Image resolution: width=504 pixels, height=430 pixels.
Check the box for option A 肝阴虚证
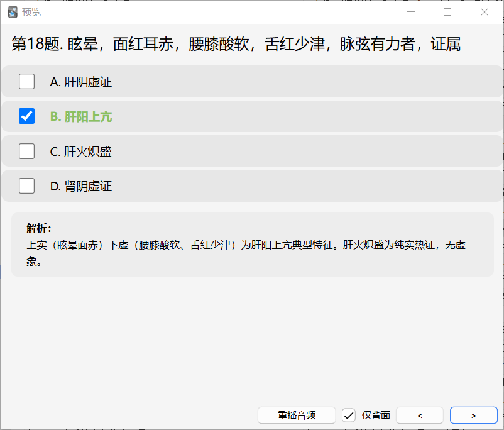[x=26, y=81]
